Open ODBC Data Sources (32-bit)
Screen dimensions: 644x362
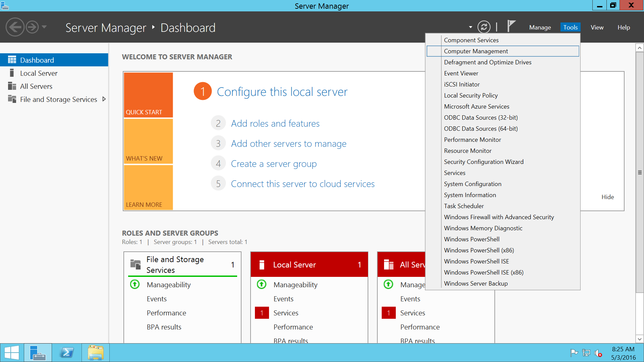[x=503, y=118]
